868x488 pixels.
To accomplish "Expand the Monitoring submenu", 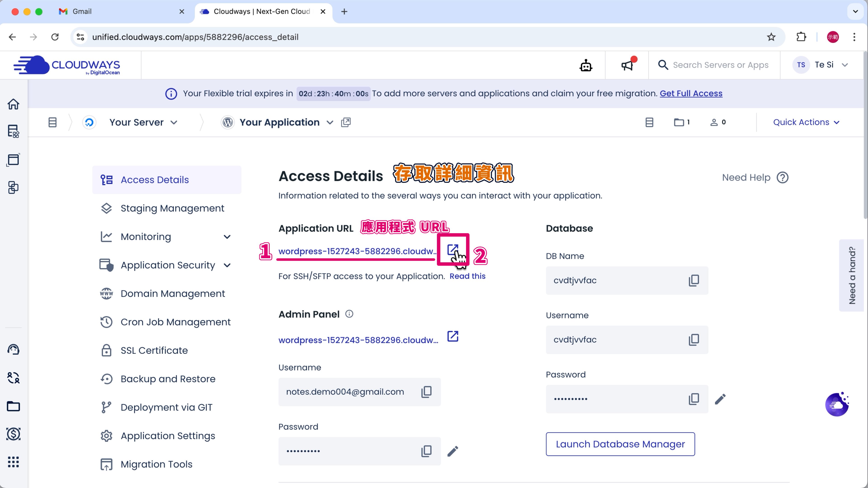I will pos(227,237).
